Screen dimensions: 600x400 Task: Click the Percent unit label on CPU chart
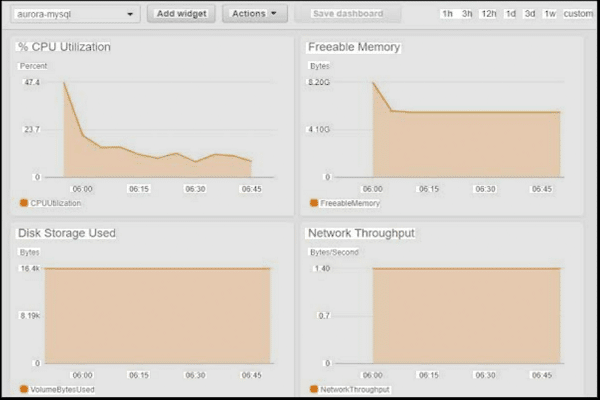33,66
